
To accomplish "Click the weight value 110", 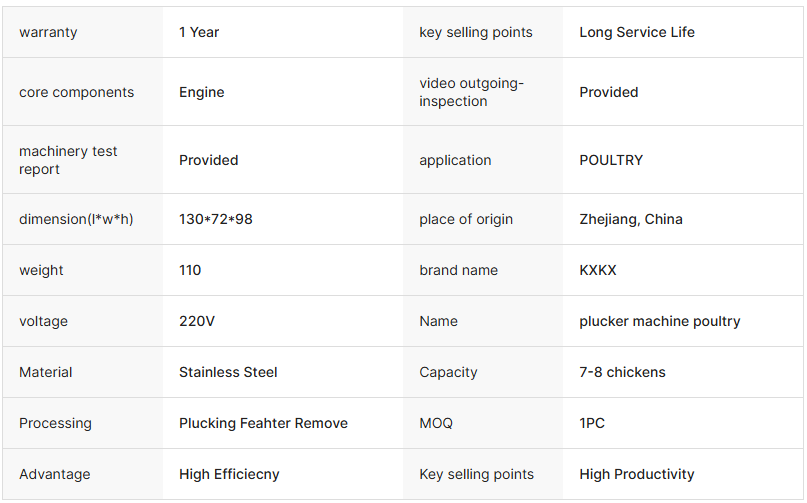I will click(x=190, y=270).
